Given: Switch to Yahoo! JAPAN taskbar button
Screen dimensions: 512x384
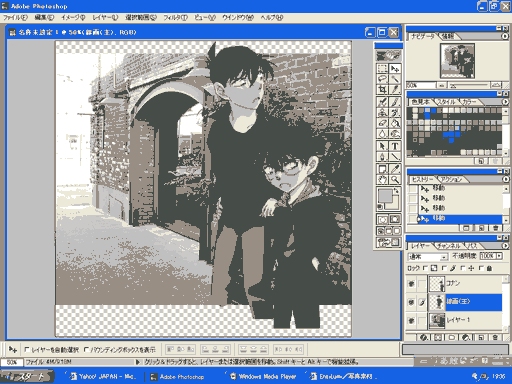Looking at the screenshot, I should (103, 377).
